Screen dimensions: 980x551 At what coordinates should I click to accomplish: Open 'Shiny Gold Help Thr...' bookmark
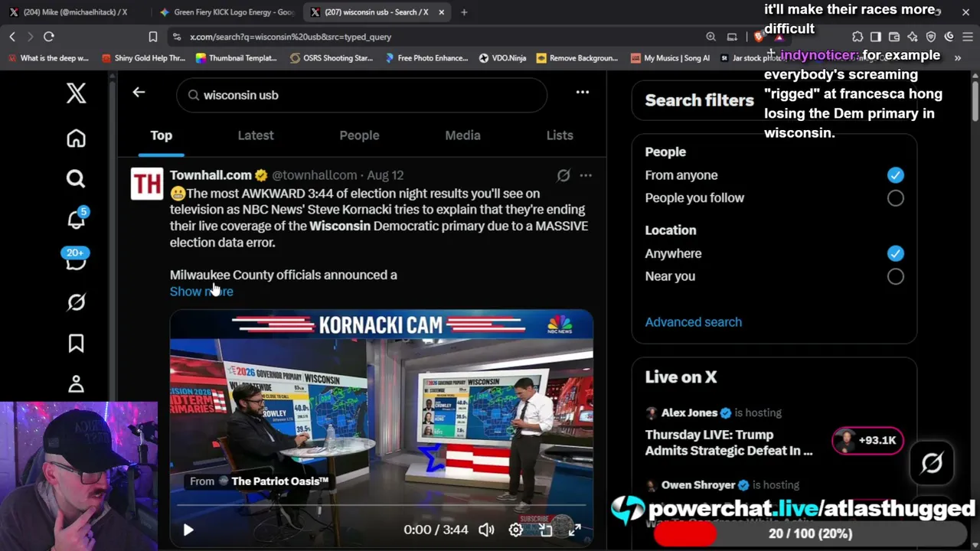tap(143, 58)
